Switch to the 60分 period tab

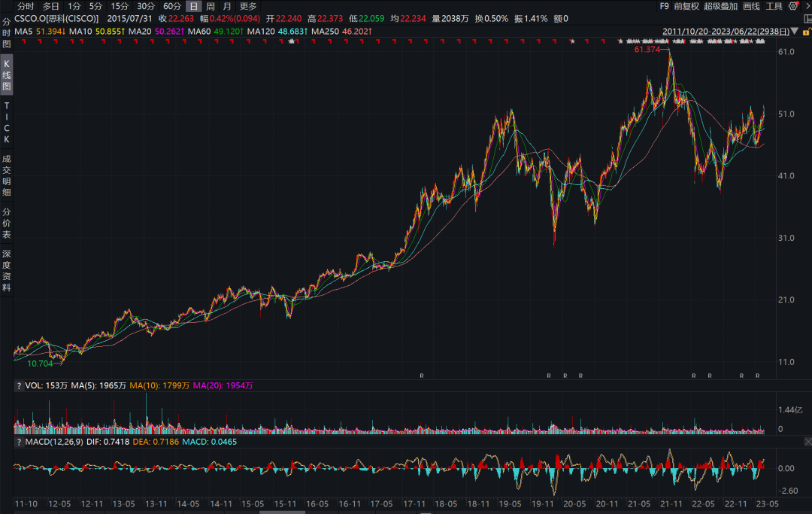pos(172,6)
